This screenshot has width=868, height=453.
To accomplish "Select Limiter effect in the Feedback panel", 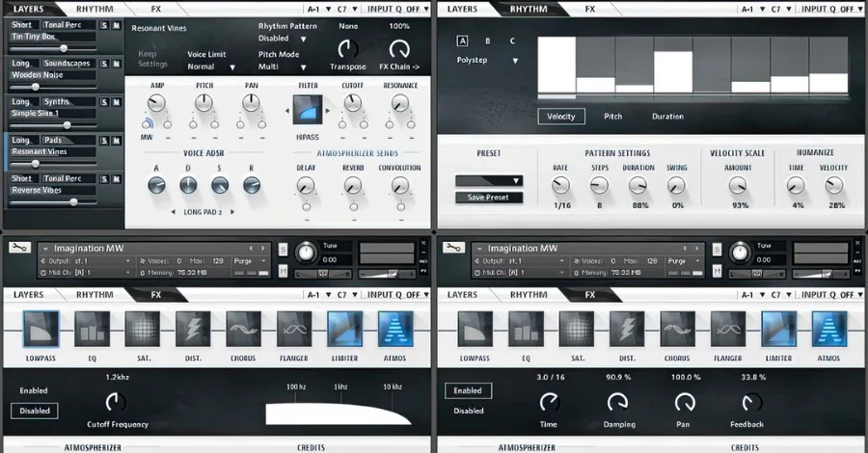I will (x=779, y=329).
